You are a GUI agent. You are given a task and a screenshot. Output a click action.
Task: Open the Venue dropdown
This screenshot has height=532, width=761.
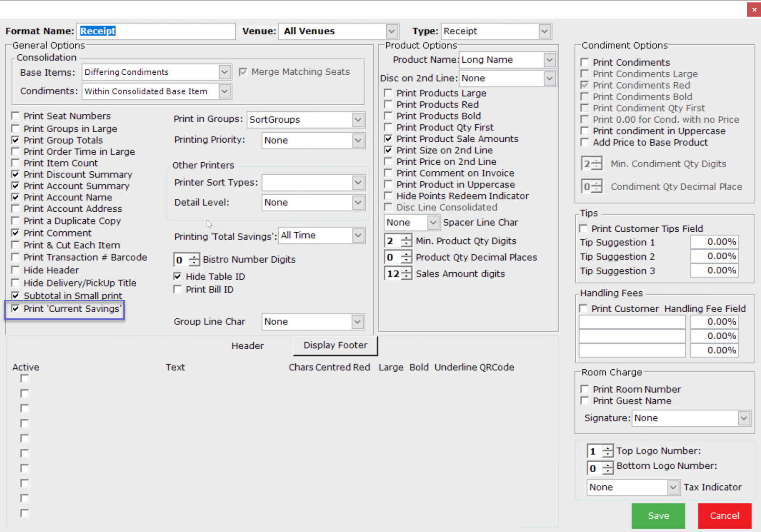(x=391, y=31)
